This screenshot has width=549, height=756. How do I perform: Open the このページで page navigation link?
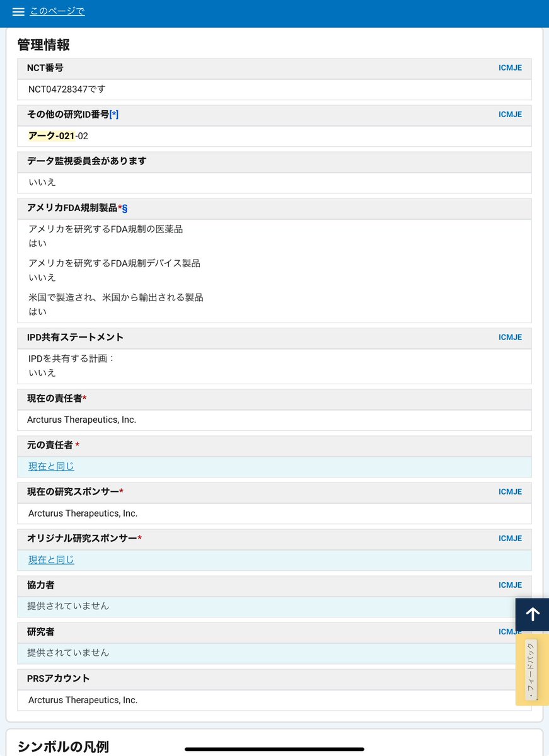[x=57, y=11]
